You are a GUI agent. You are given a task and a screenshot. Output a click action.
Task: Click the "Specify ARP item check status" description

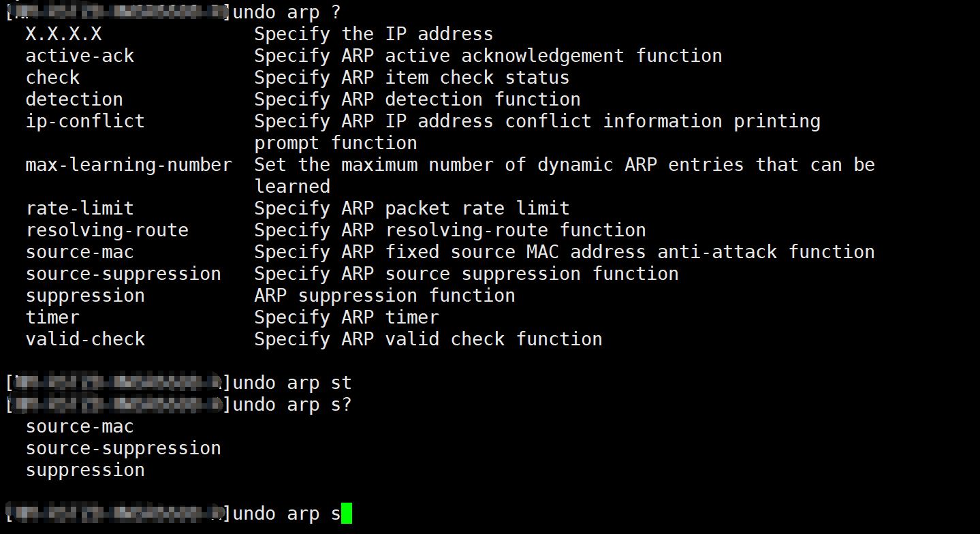click(x=412, y=78)
